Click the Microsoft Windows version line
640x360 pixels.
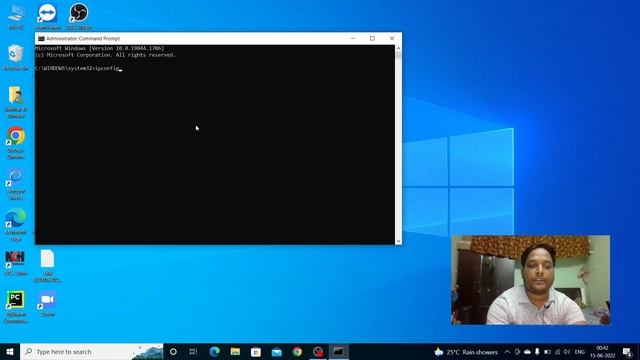[100, 48]
